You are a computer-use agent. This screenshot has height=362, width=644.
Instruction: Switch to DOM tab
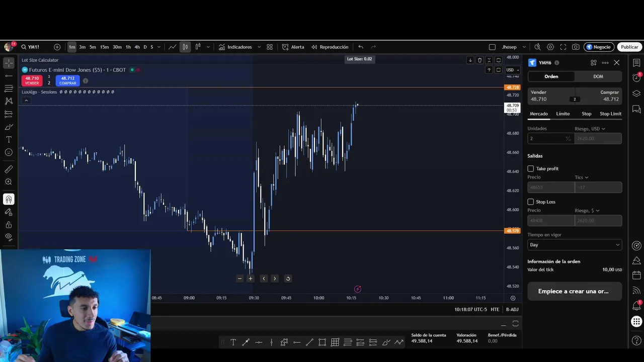(x=598, y=76)
